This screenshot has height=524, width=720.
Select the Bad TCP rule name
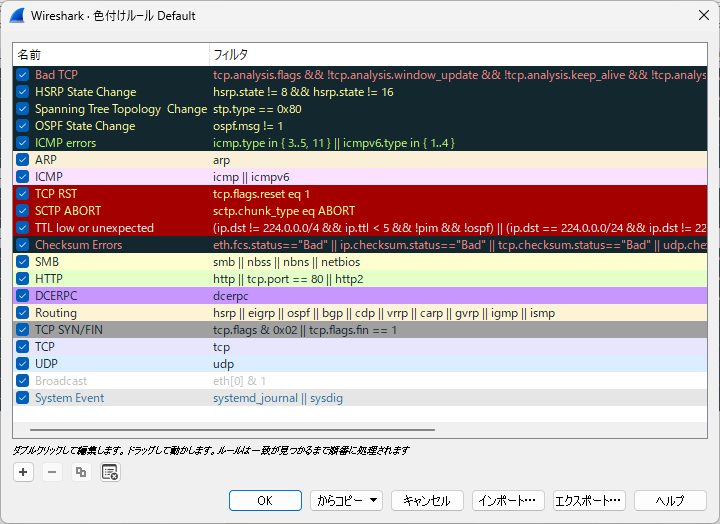pos(56,75)
